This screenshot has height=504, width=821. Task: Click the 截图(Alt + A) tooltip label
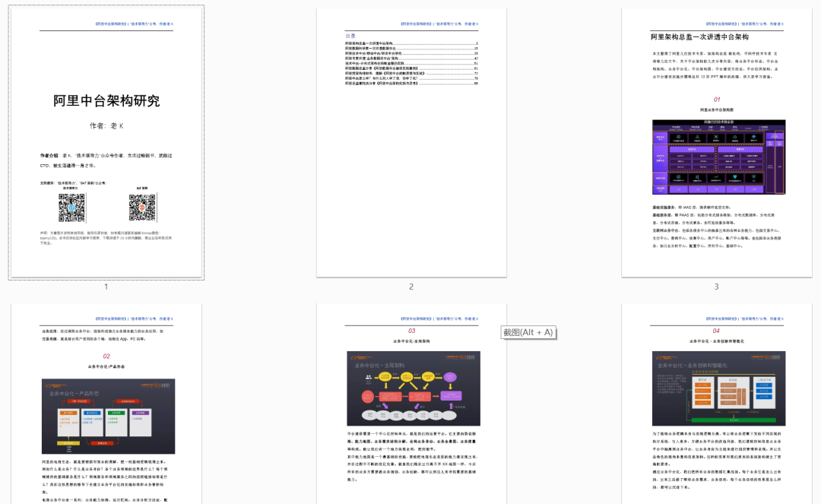(528, 332)
